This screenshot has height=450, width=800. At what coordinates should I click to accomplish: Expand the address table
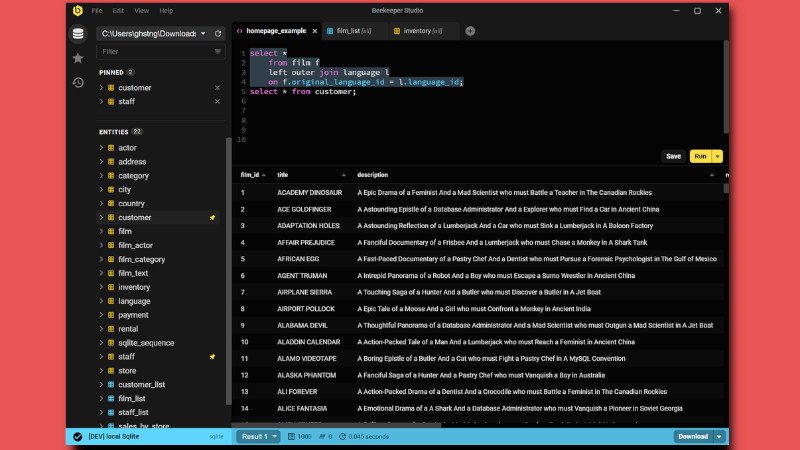point(101,162)
